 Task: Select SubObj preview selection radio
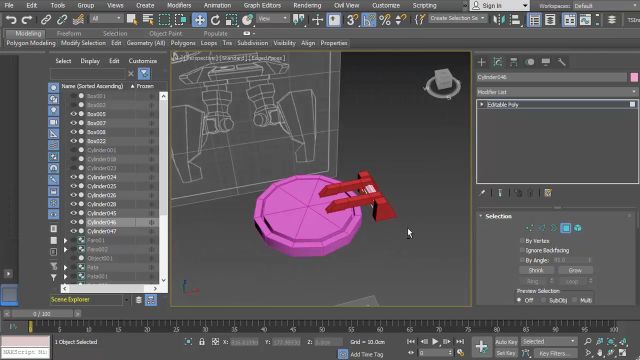(544, 300)
